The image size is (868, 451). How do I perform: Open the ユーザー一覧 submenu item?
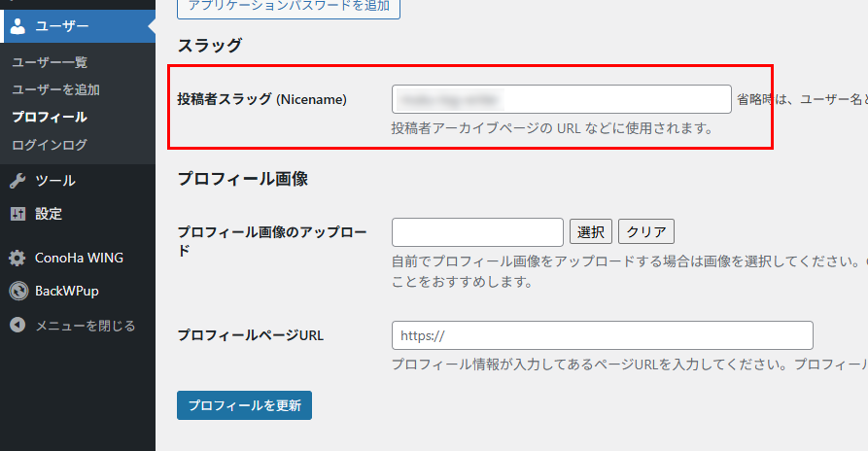[50, 62]
